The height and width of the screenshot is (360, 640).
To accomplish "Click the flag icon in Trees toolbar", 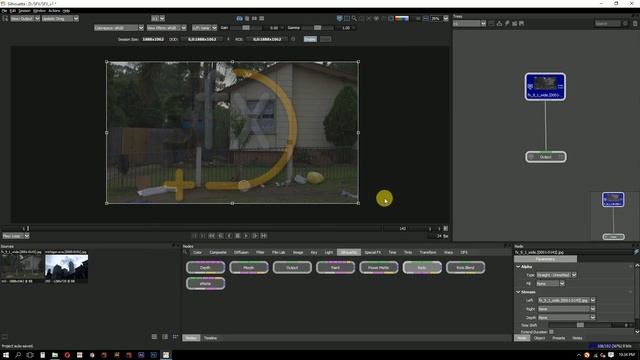I will pyautogui.click(x=522, y=24).
